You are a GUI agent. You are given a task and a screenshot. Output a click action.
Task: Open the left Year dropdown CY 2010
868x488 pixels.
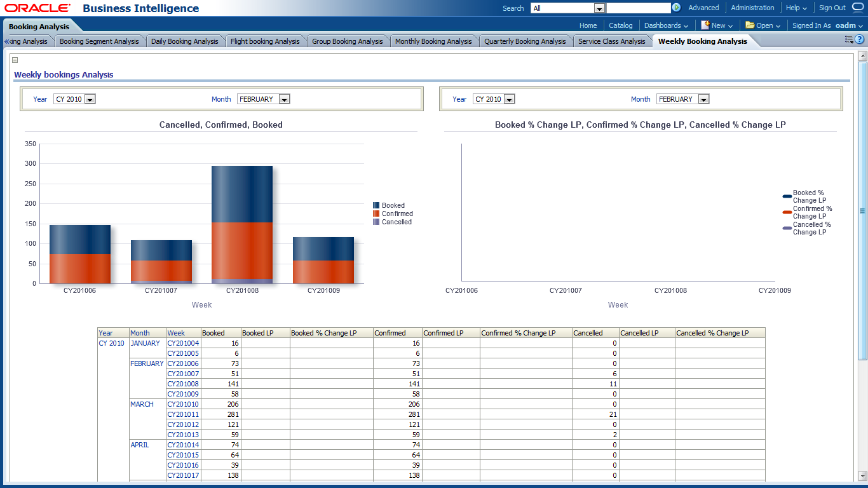tap(90, 99)
